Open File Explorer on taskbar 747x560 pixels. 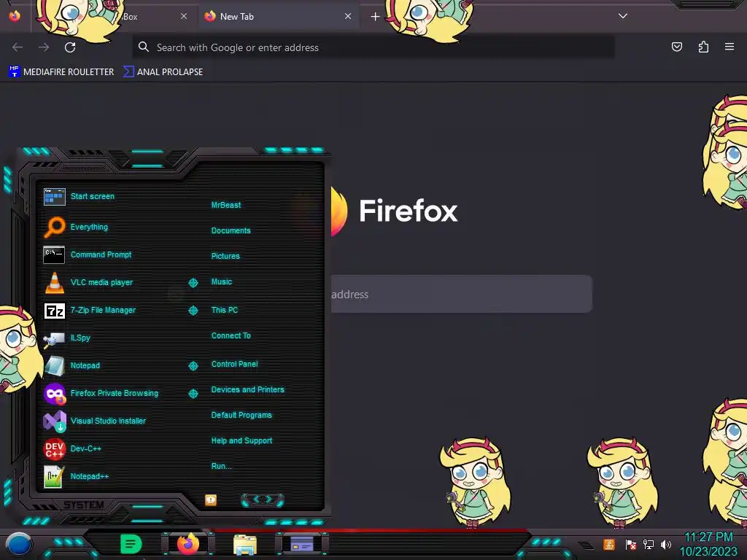245,545
